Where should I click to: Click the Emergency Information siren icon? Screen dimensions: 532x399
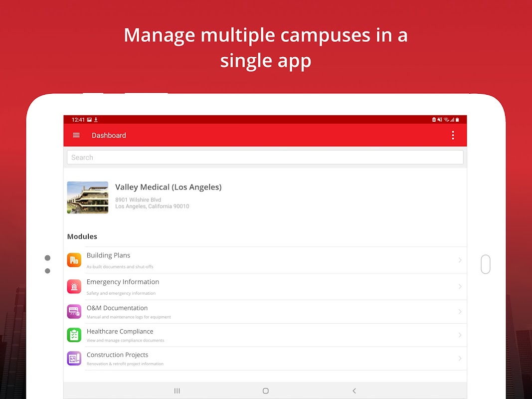[x=74, y=286]
